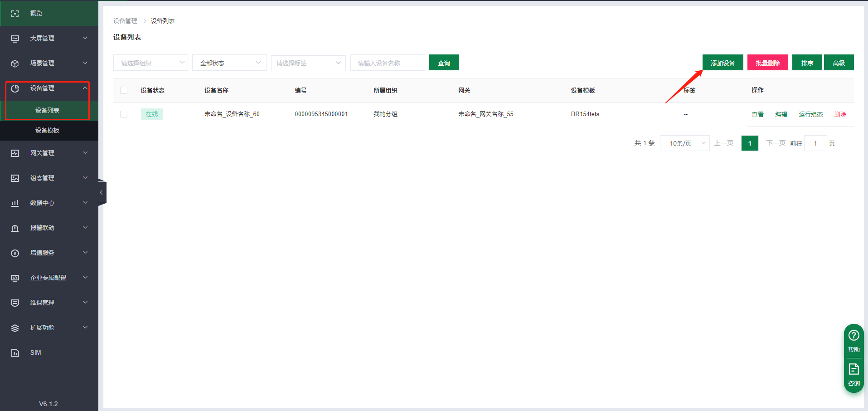Check the box for device 未命名_设备名称_60

tap(124, 114)
